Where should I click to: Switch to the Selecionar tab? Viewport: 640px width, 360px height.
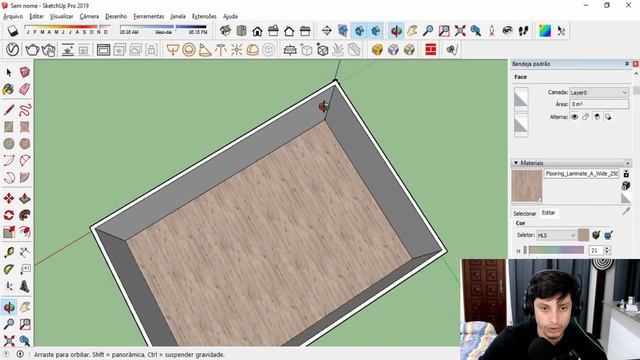[x=524, y=213]
